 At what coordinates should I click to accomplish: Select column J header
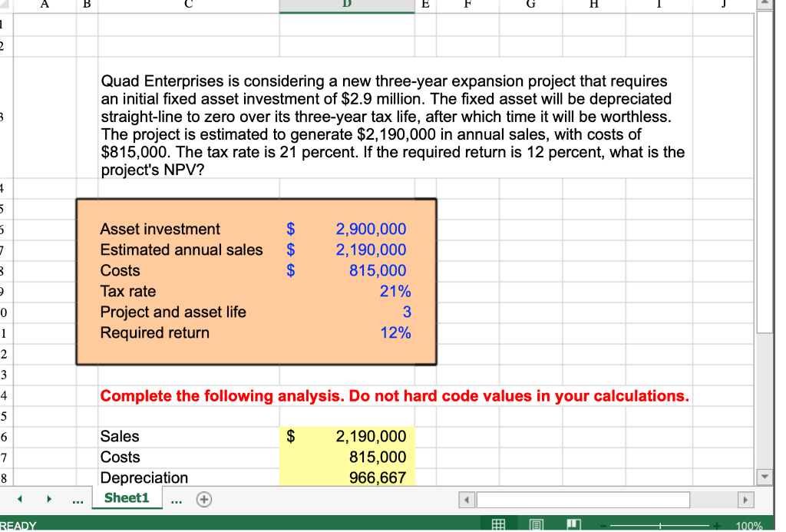tap(723, 5)
